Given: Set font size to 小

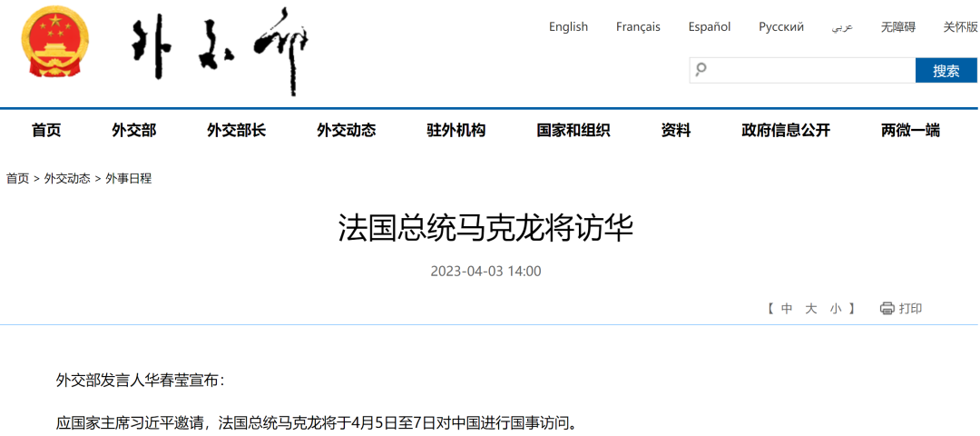Looking at the screenshot, I should click(835, 309).
